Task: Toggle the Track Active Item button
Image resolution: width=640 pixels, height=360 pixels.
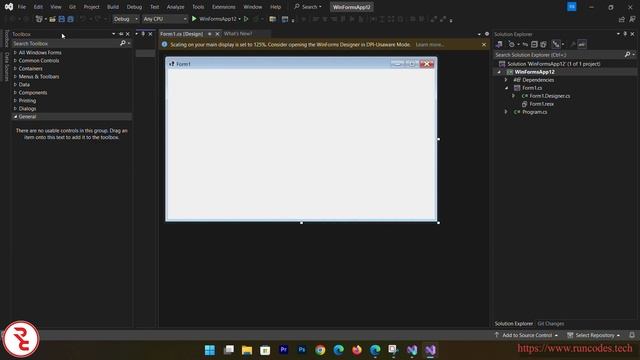Action: 556,44
